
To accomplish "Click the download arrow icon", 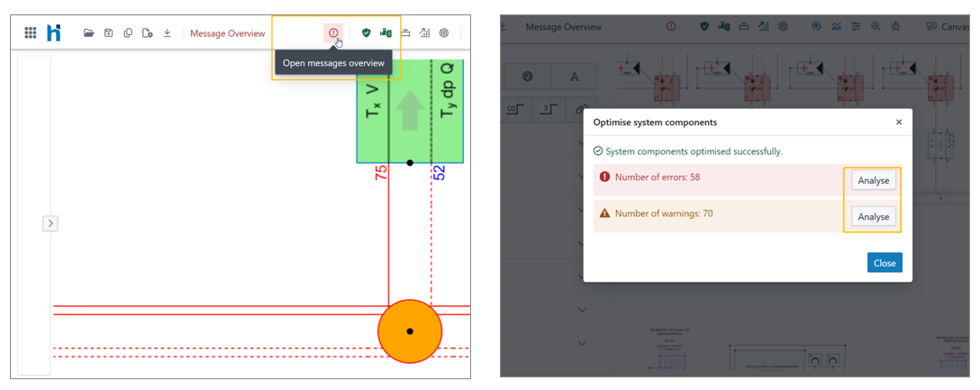I will [x=167, y=33].
